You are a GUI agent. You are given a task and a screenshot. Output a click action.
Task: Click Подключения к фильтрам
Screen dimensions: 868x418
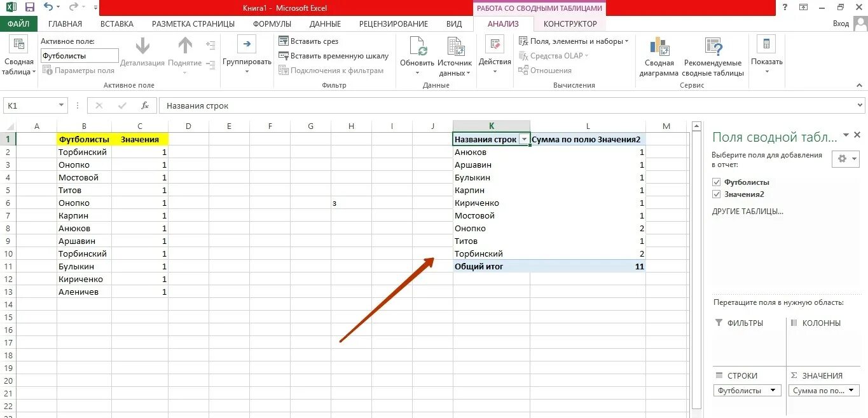(x=331, y=71)
